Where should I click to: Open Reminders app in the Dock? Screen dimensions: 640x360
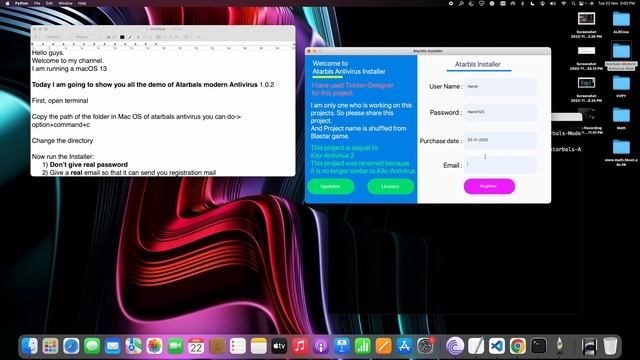[x=238, y=347]
